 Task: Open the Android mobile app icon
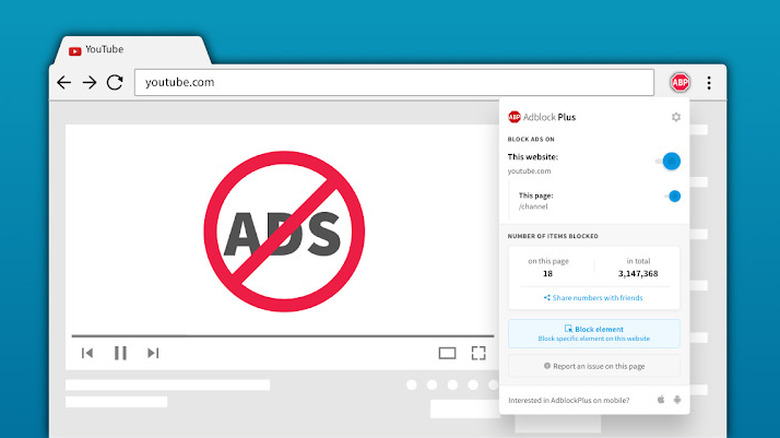677,399
